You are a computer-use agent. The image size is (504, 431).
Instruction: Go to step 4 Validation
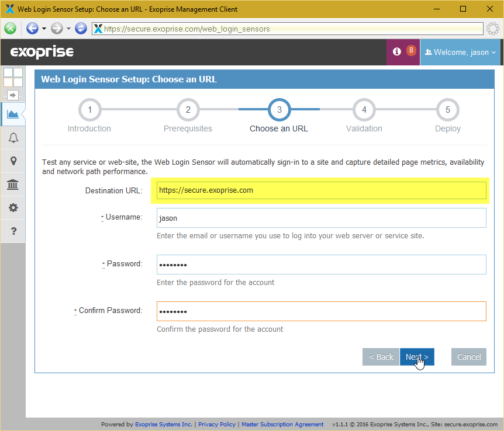364,110
